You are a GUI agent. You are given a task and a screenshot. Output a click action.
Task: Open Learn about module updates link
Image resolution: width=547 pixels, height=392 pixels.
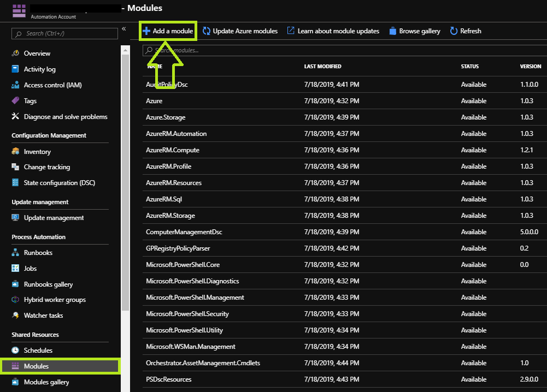click(333, 31)
